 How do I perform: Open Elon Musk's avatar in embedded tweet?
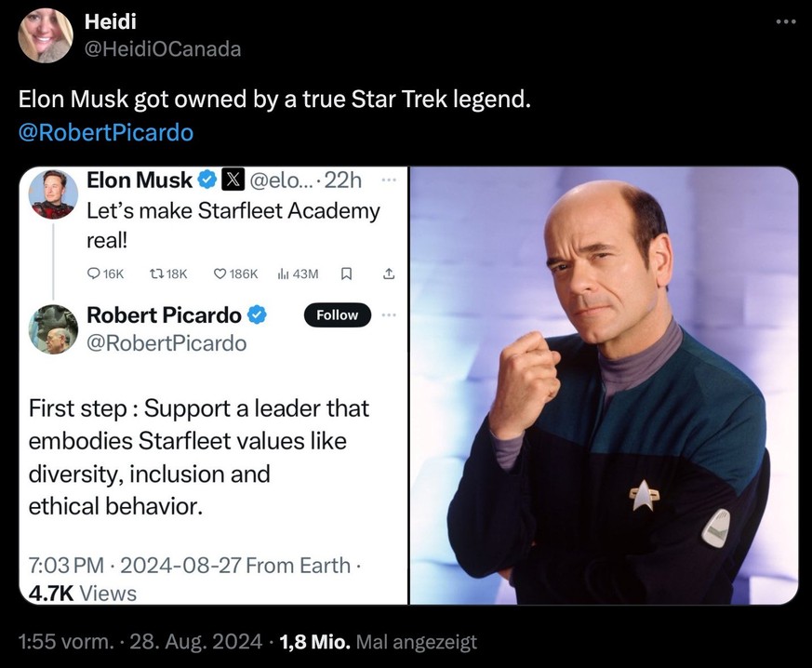click(x=53, y=194)
